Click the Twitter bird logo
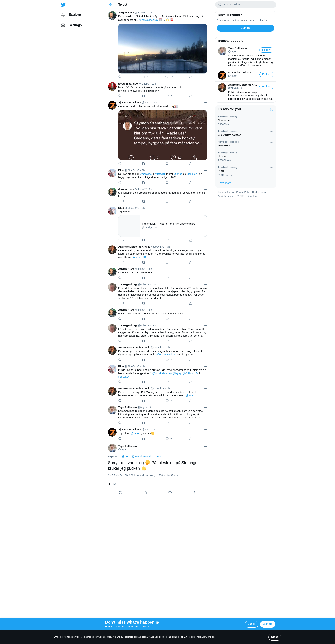The width and height of the screenshot is (335, 644). pos(63,5)
